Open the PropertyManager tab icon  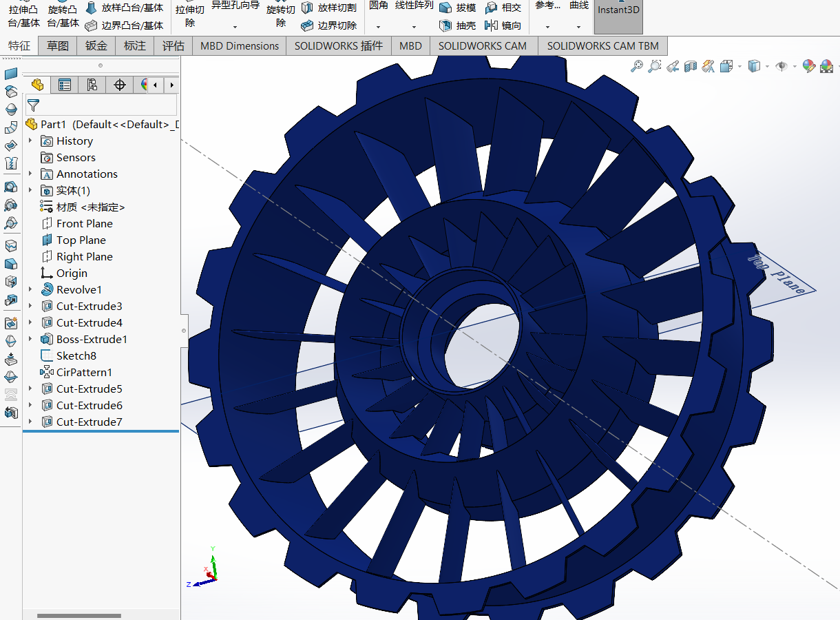[x=65, y=85]
